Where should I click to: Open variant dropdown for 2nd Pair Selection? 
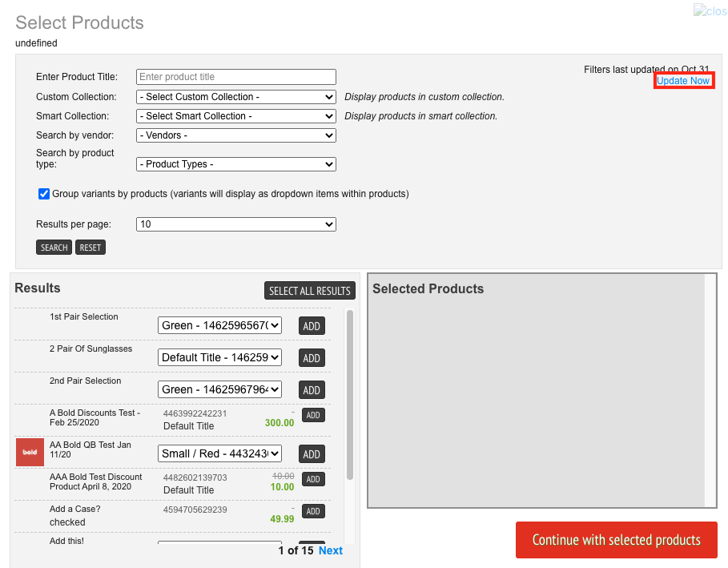219,389
